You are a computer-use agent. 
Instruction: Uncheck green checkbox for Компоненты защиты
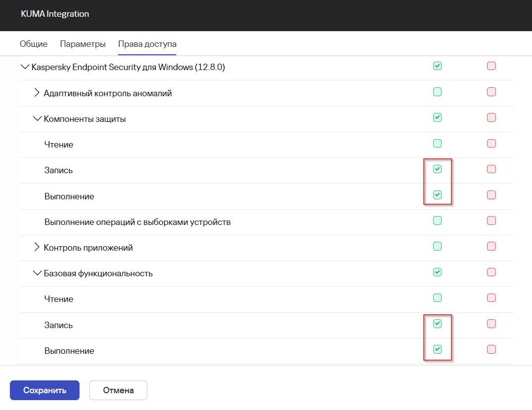437,117
